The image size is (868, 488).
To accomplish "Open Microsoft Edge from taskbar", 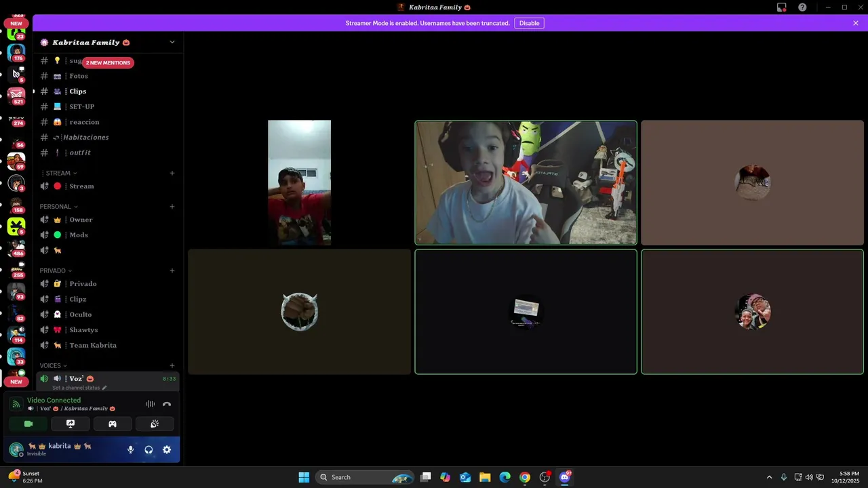I will coord(505,477).
